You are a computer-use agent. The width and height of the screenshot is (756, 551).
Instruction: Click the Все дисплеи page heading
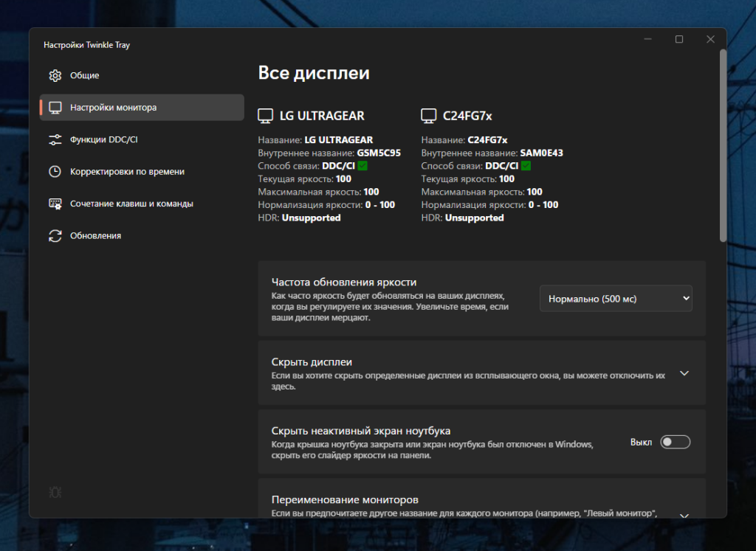coord(314,72)
